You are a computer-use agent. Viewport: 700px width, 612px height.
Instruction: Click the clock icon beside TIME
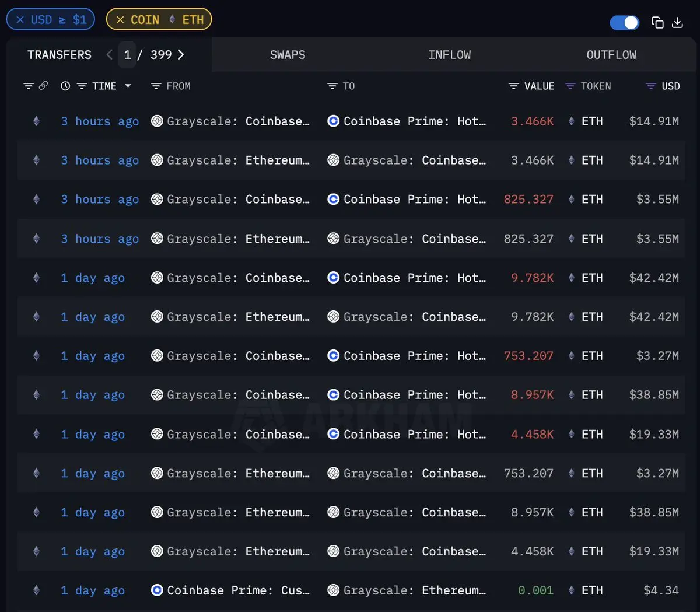[x=65, y=86]
